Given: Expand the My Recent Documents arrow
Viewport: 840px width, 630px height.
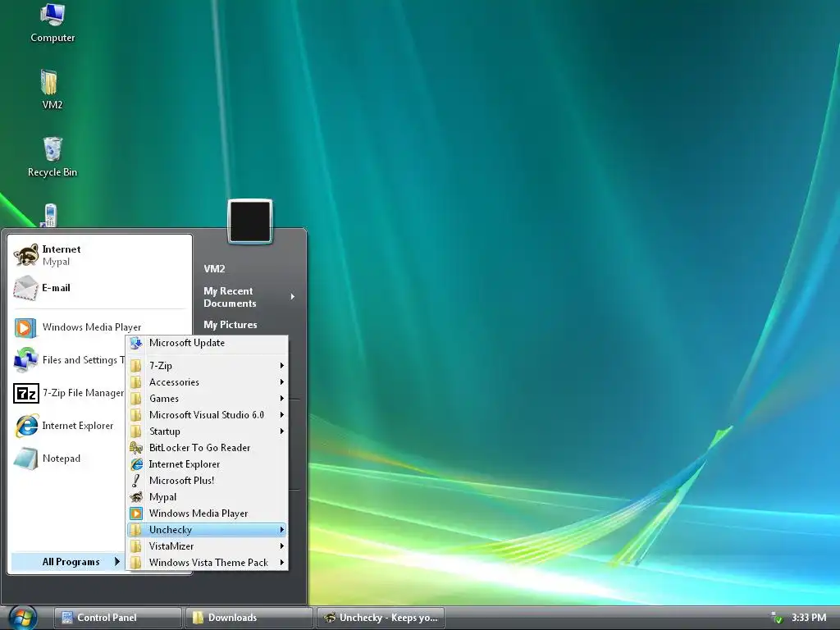Looking at the screenshot, I should point(293,297).
